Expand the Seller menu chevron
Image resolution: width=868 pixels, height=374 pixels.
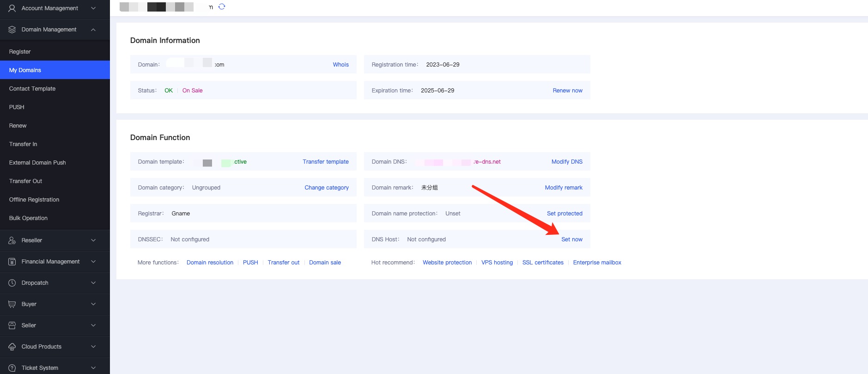click(x=93, y=325)
